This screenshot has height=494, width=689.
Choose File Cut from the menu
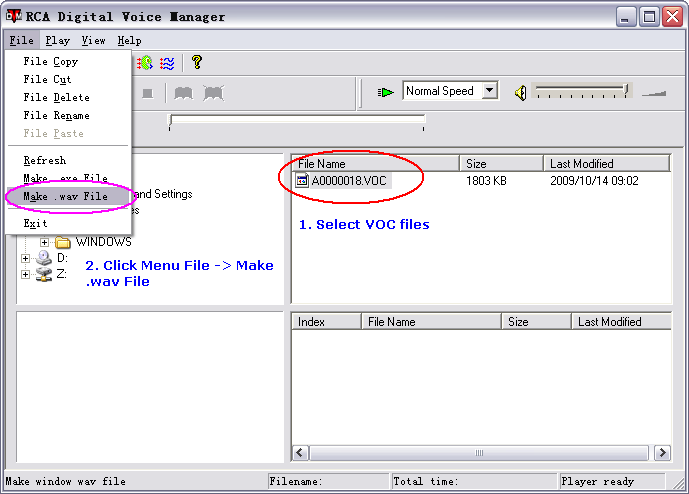69,80
